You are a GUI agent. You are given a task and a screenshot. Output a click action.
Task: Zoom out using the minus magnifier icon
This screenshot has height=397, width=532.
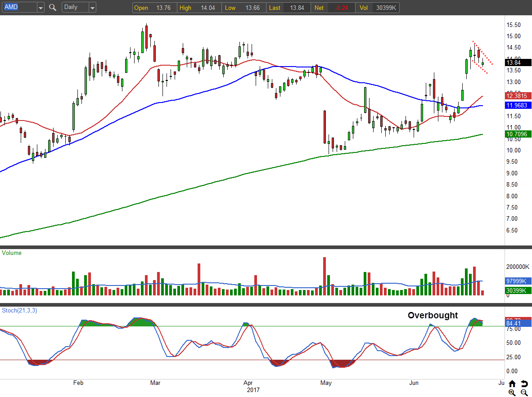click(x=524, y=393)
